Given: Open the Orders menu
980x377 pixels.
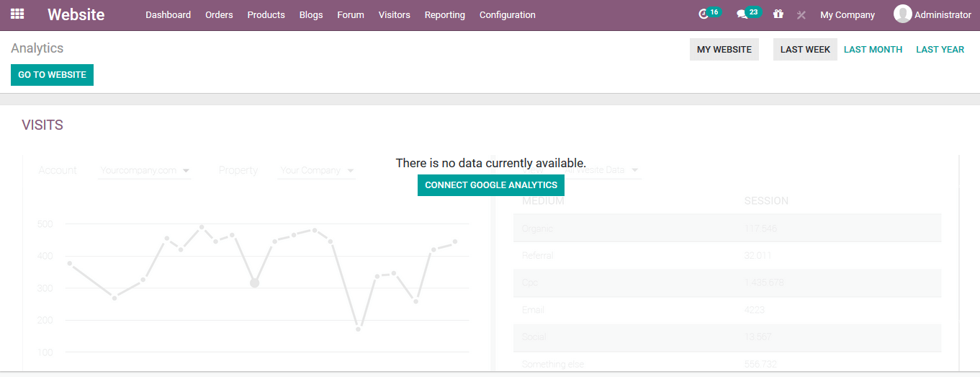Looking at the screenshot, I should click(x=219, y=15).
